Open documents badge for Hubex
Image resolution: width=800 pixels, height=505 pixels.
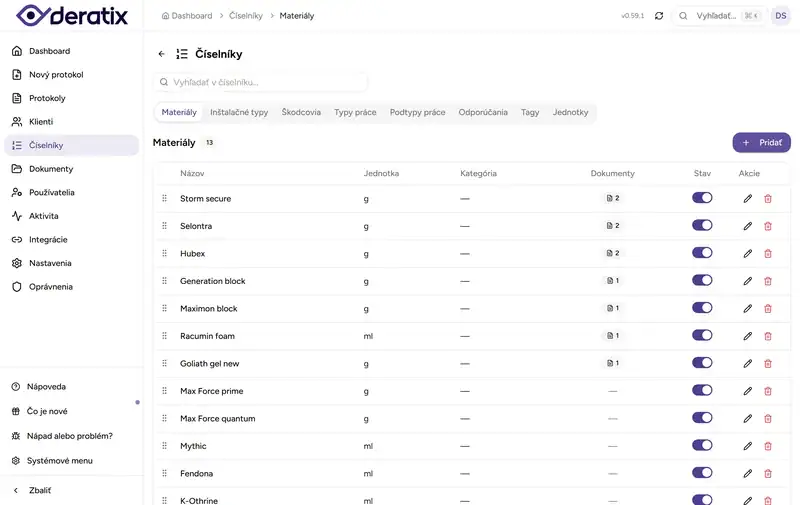tap(612, 253)
